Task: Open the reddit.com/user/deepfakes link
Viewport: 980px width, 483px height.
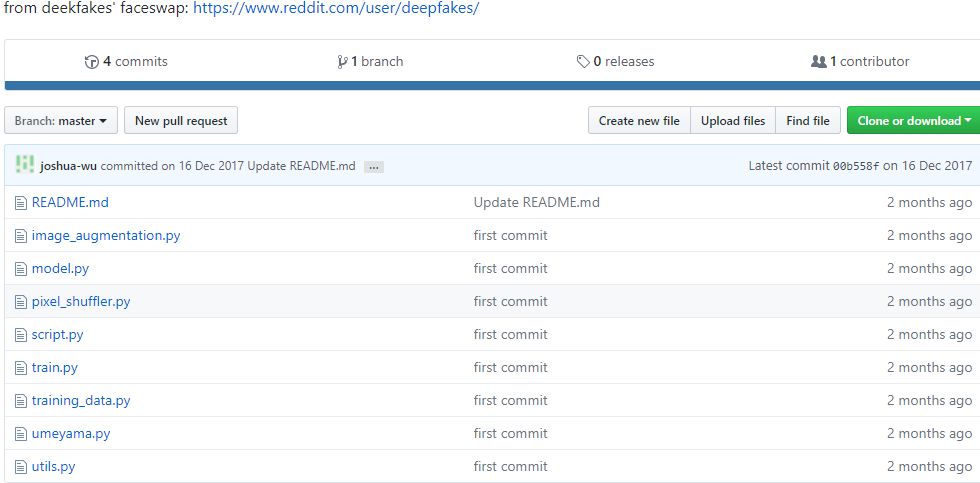Action: [336, 9]
